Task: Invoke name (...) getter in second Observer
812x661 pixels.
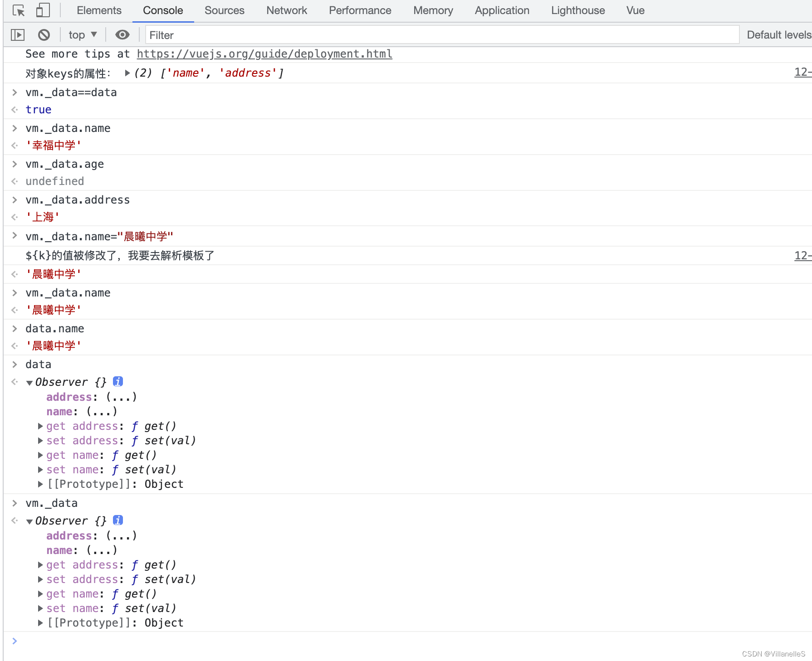Action: (x=102, y=550)
